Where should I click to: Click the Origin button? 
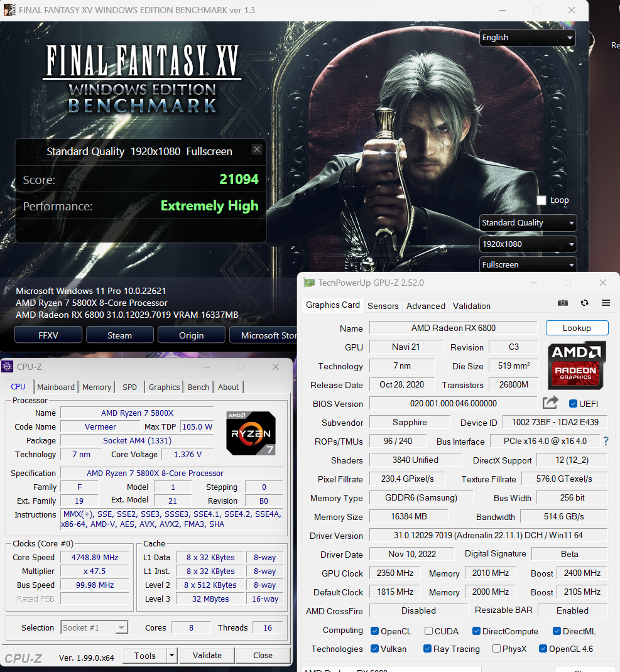pos(191,335)
